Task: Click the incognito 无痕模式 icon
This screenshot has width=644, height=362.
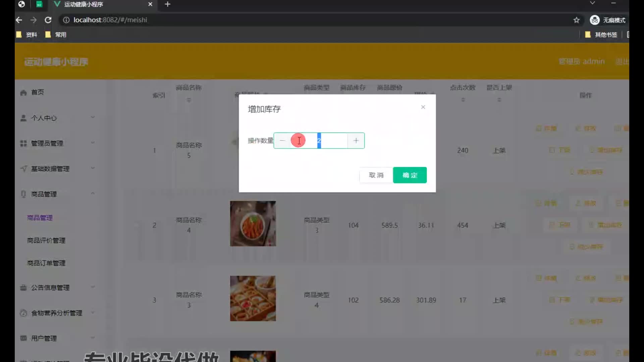Action: [594, 20]
